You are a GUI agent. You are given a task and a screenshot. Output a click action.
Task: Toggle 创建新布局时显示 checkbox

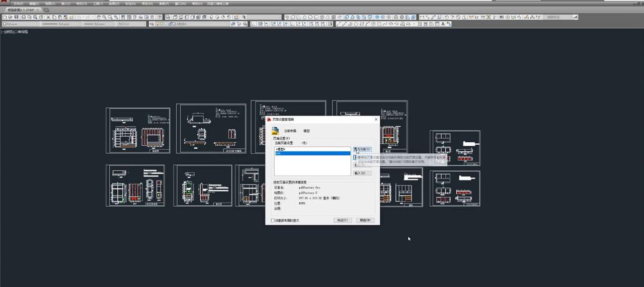pos(273,220)
